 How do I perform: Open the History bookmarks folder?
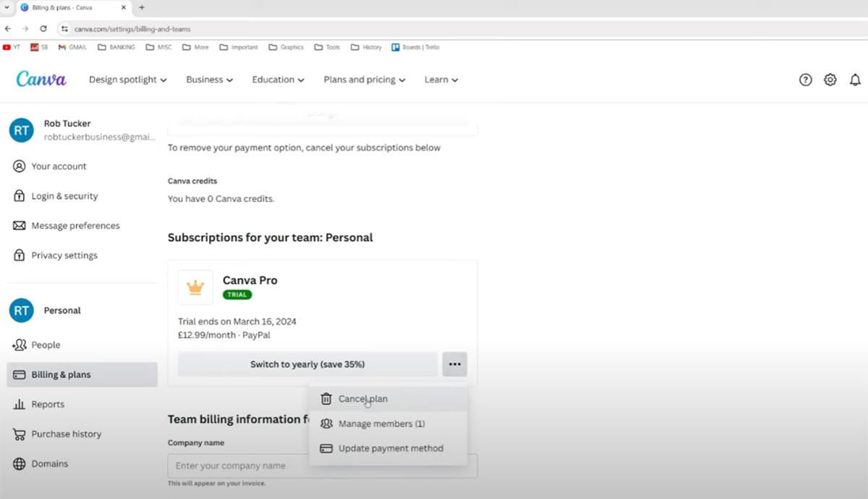click(366, 47)
